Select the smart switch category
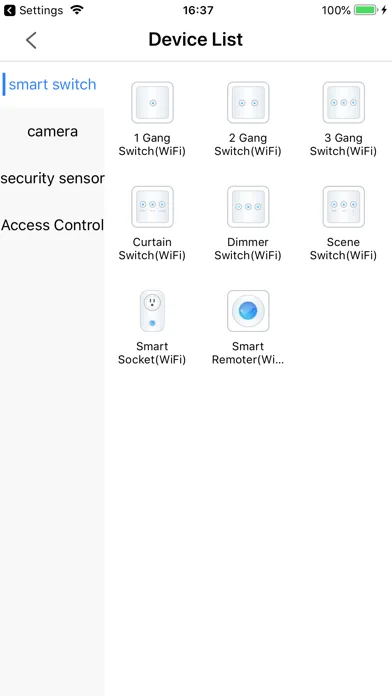This screenshot has width=392, height=696. (x=52, y=84)
